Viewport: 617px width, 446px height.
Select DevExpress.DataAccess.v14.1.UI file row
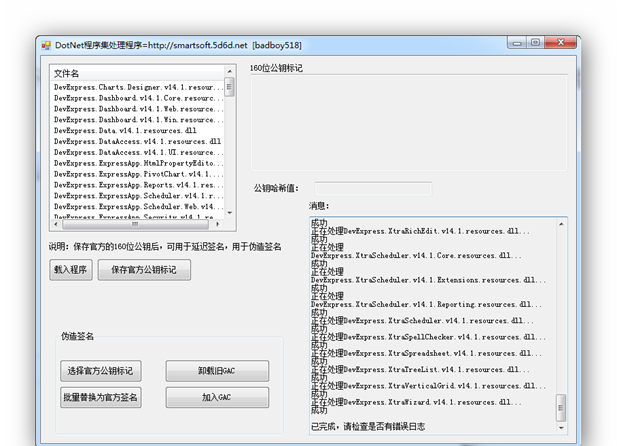point(137,152)
